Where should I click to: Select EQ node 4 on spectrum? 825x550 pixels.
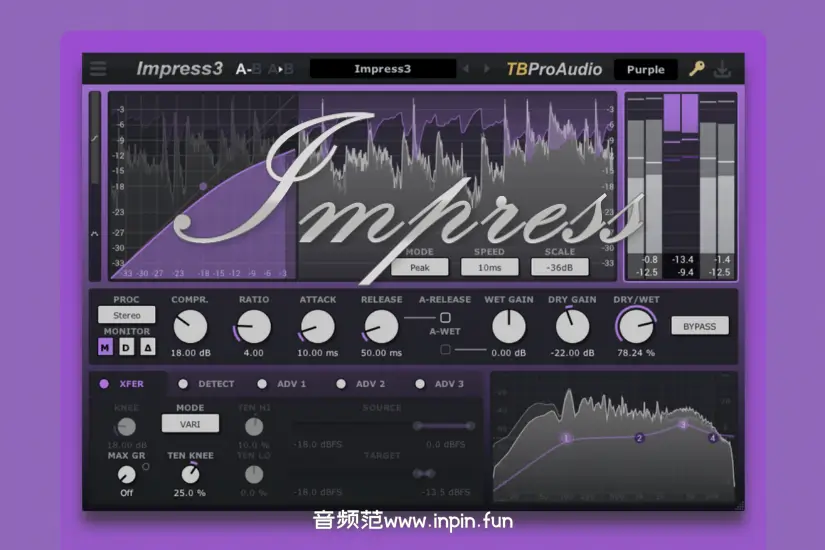[712, 438]
